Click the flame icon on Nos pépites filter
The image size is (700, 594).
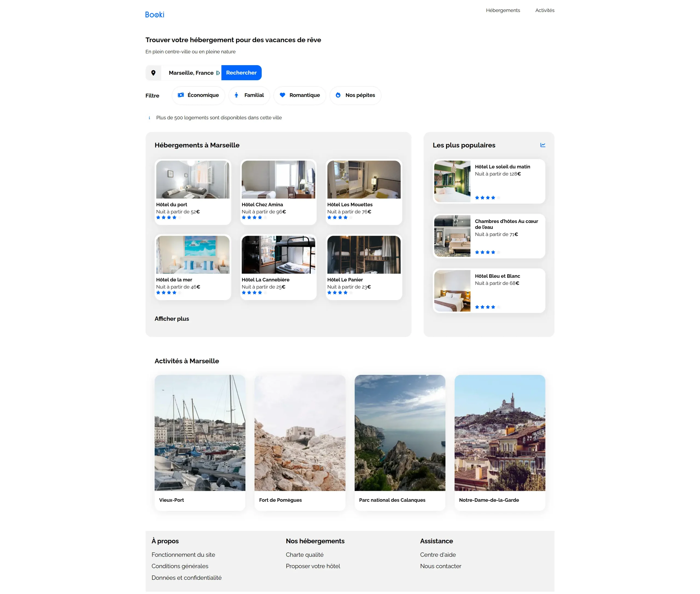coord(338,95)
